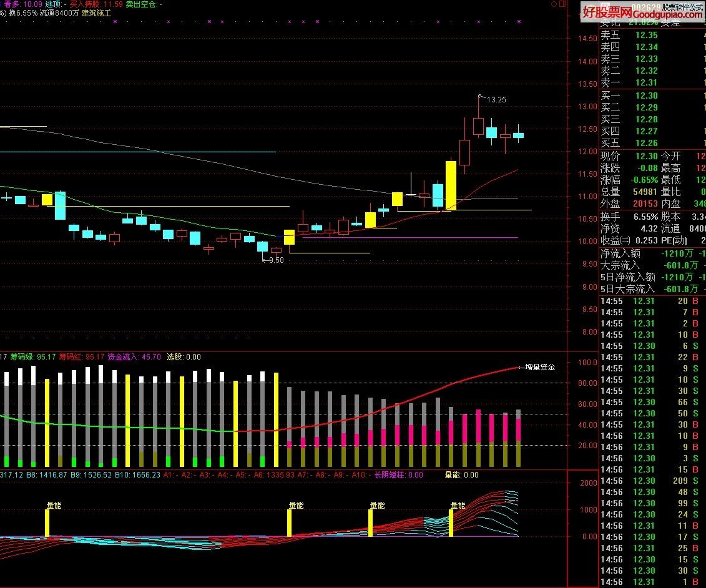Click the 卖一 12.31 ask row

pos(652,82)
